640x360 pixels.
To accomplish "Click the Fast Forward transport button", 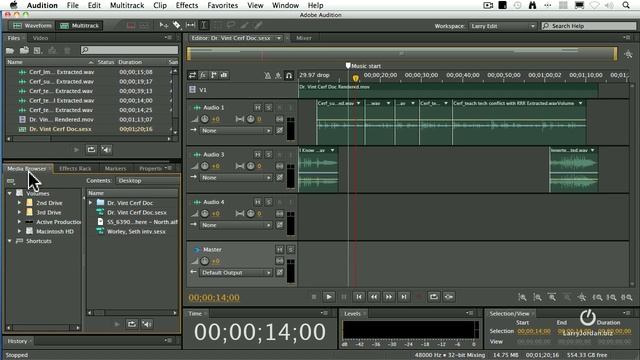I will click(x=389, y=297).
